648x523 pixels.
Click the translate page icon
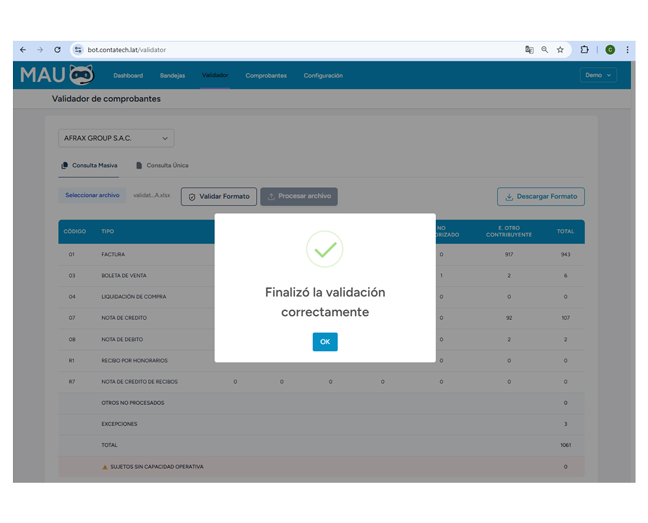tap(529, 49)
